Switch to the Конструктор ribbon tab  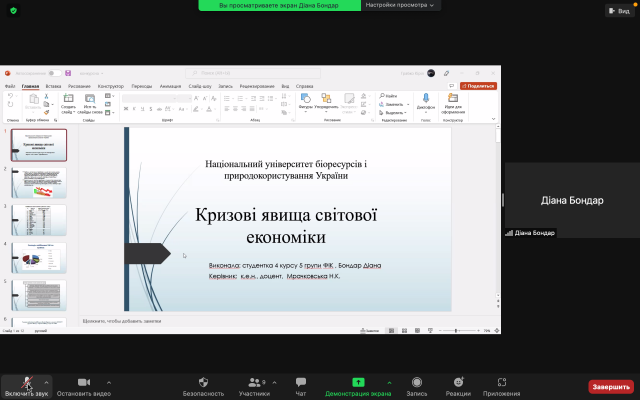point(111,86)
